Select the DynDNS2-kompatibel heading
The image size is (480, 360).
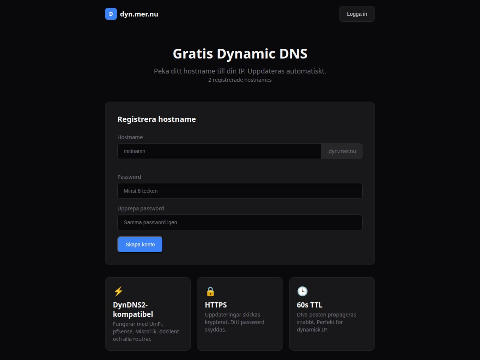pyautogui.click(x=133, y=310)
